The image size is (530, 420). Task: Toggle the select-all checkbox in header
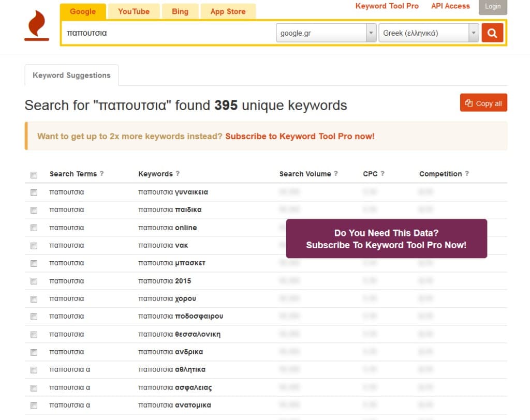(34, 175)
